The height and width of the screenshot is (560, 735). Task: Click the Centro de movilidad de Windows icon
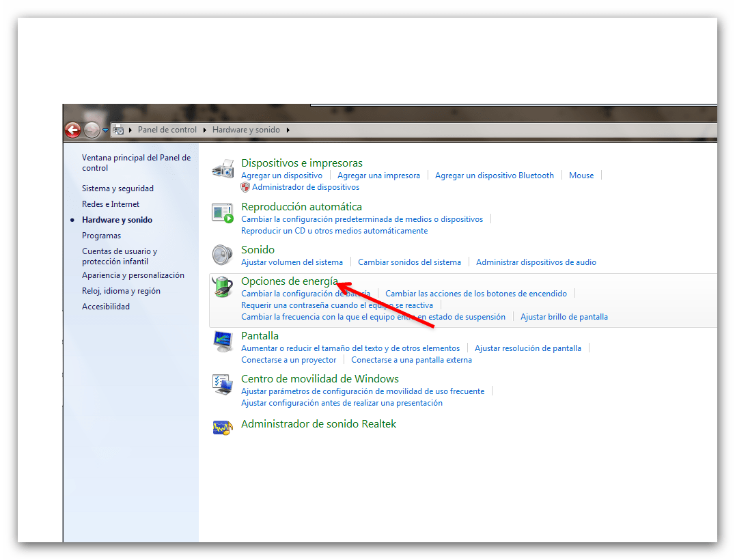(x=223, y=384)
